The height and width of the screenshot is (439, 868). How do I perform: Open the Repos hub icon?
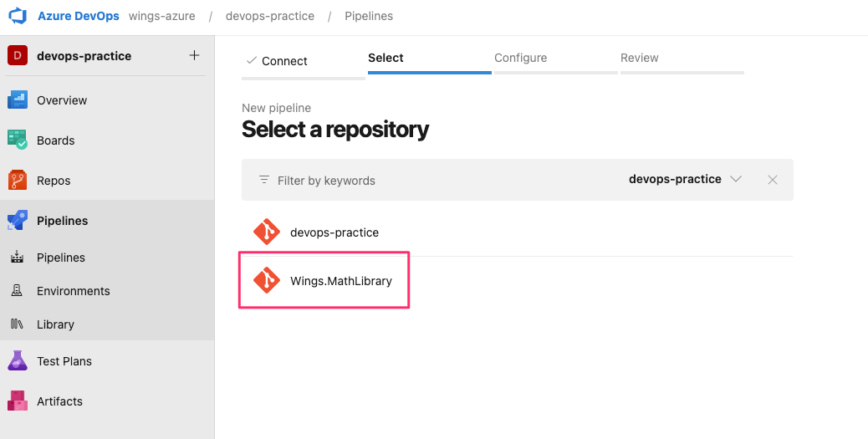(18, 181)
